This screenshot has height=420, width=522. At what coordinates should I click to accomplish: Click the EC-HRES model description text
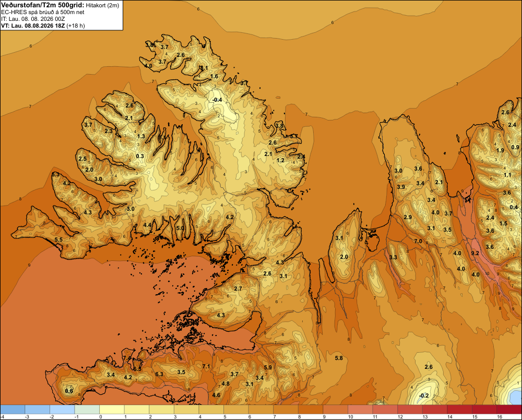click(x=43, y=13)
